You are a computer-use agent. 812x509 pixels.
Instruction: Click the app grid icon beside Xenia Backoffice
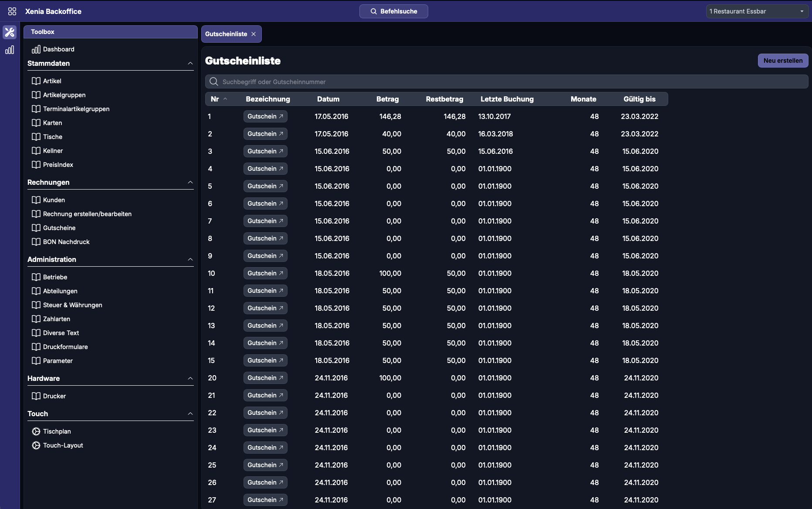coord(12,11)
